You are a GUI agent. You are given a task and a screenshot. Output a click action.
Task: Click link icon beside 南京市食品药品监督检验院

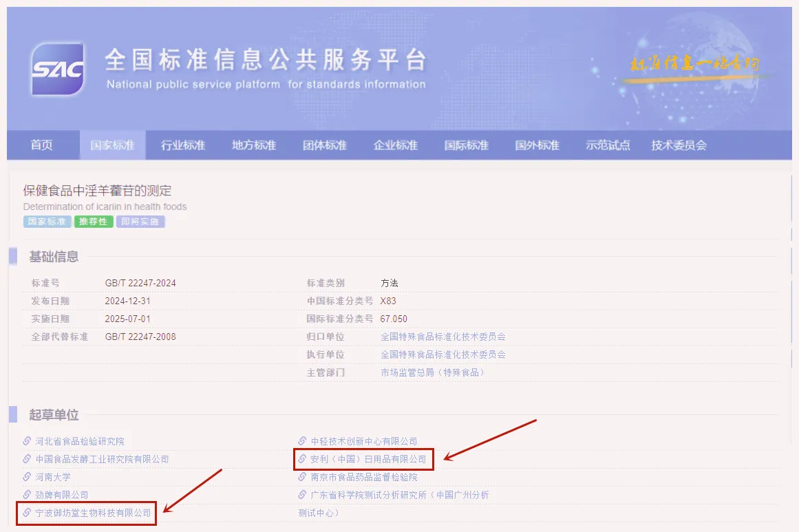(302, 476)
